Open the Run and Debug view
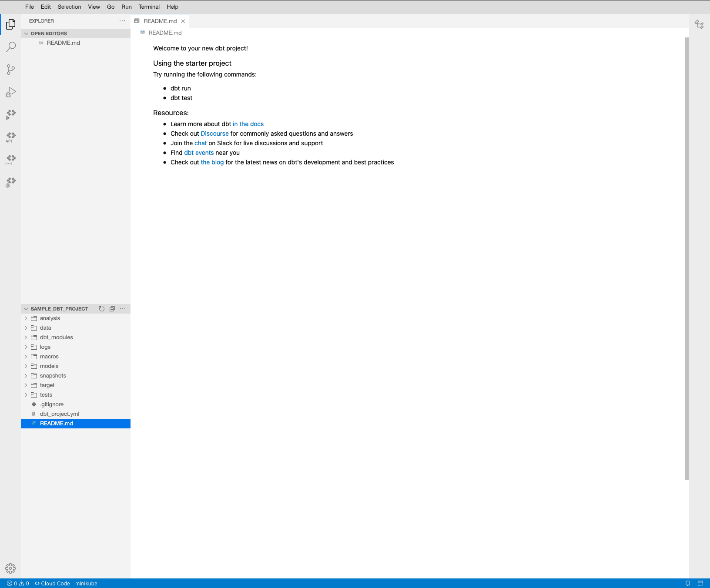The width and height of the screenshot is (710, 588). click(x=10, y=92)
